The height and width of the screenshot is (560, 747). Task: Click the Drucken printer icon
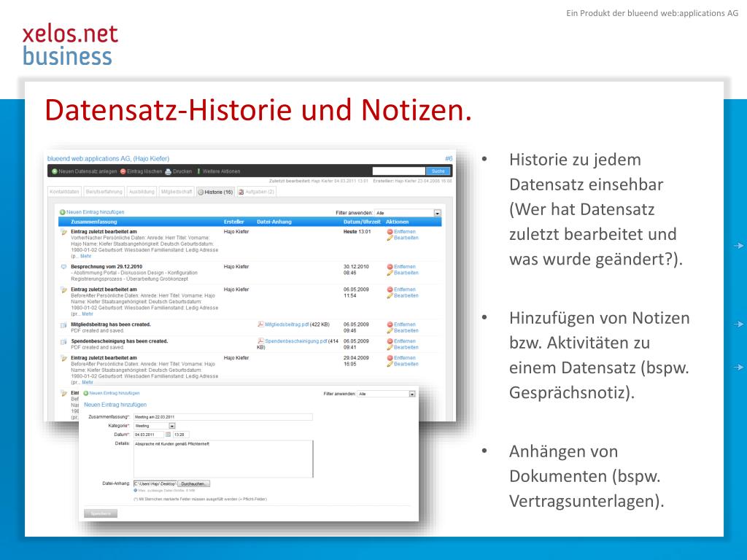(168, 171)
